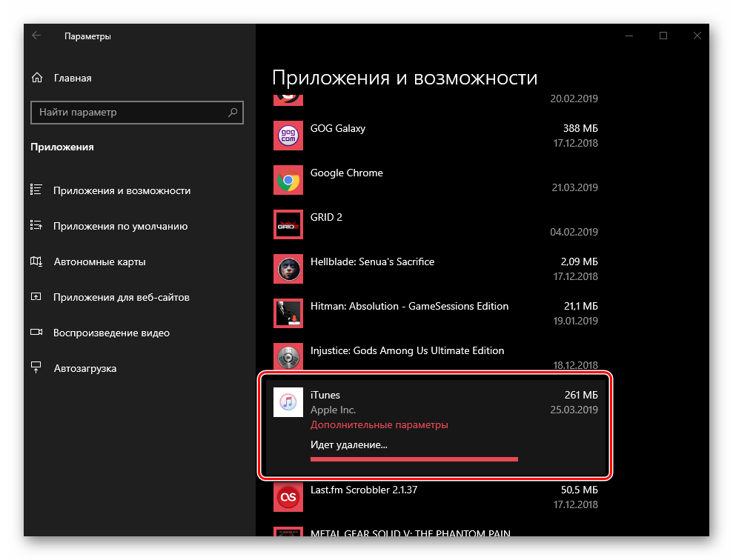This screenshot has height=560, width=733.
Task: Click the iTunes uninstall progress bar
Action: [414, 459]
